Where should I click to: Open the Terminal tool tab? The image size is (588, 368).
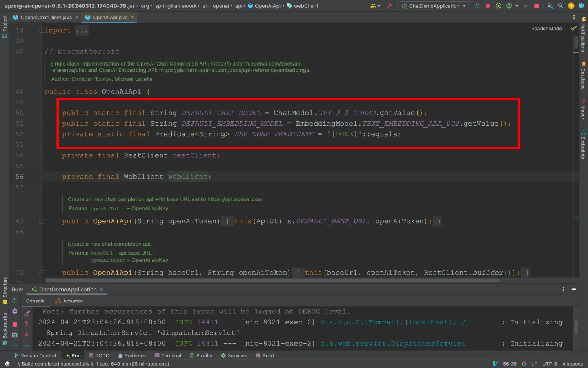(168, 355)
